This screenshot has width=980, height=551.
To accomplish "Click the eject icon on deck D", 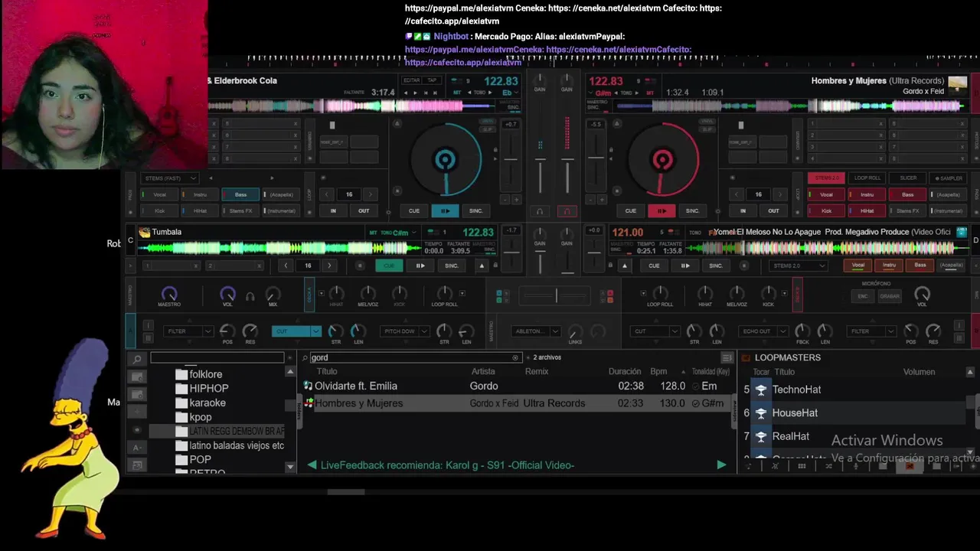I will pos(625,266).
